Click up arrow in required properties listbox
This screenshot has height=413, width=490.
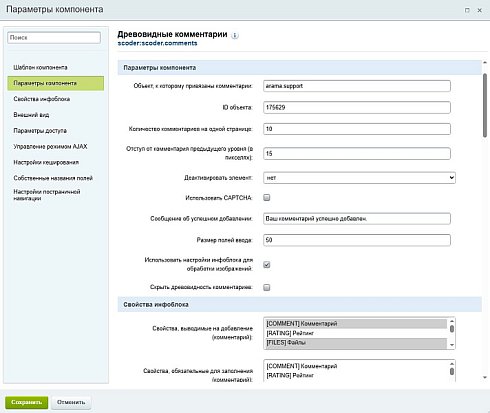coord(452,364)
